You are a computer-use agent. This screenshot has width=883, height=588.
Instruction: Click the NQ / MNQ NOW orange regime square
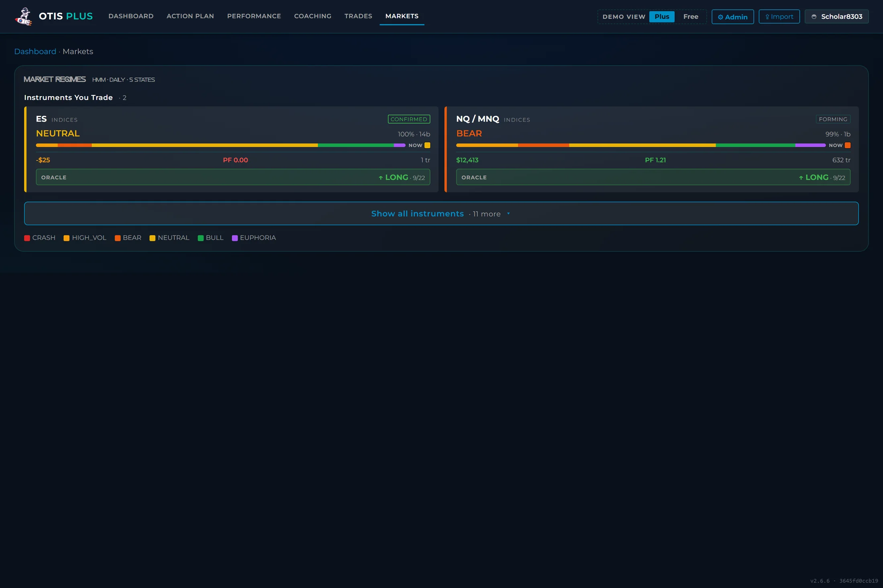[848, 145]
